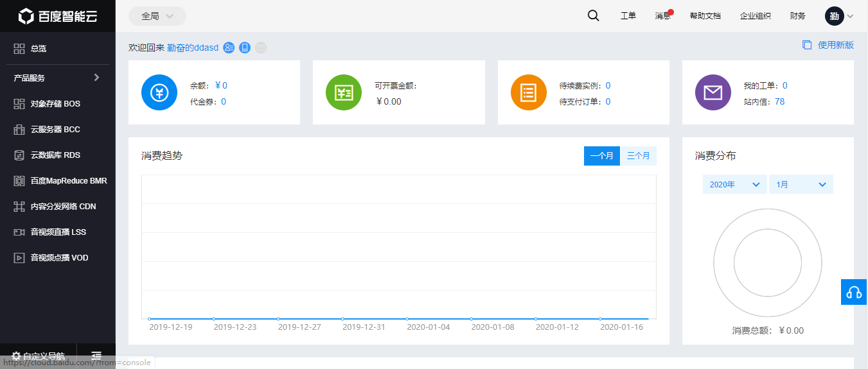Click the 百度MapReduce BMR icon
868x369 pixels.
(19, 180)
